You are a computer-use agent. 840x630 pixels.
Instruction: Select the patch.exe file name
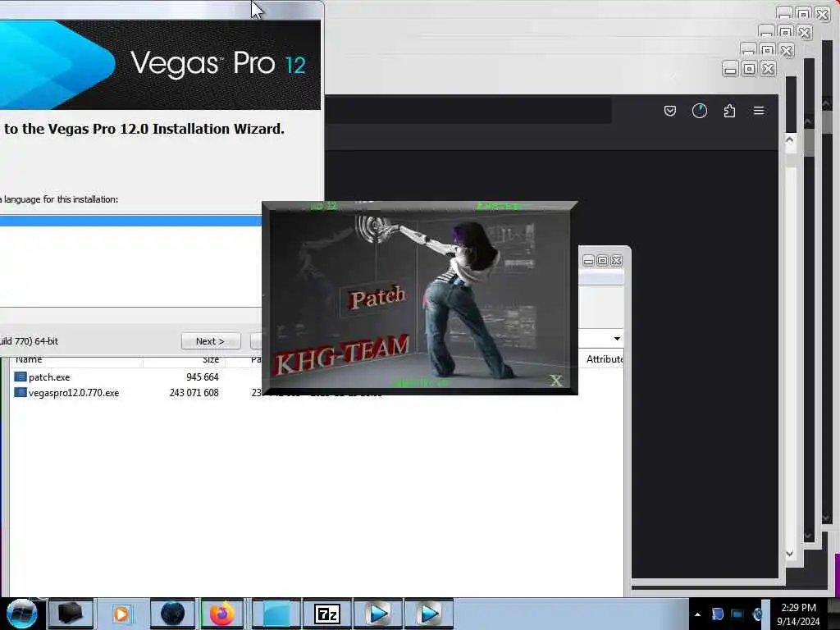[49, 377]
